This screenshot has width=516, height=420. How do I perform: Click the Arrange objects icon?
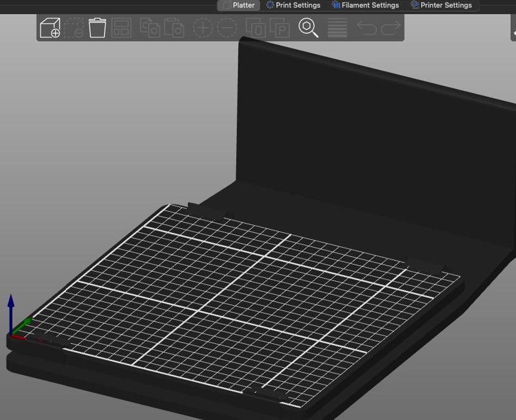122,28
